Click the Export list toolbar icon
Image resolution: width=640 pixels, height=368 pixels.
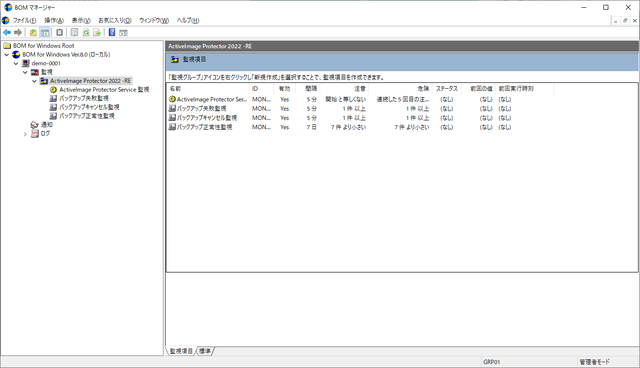97,32
